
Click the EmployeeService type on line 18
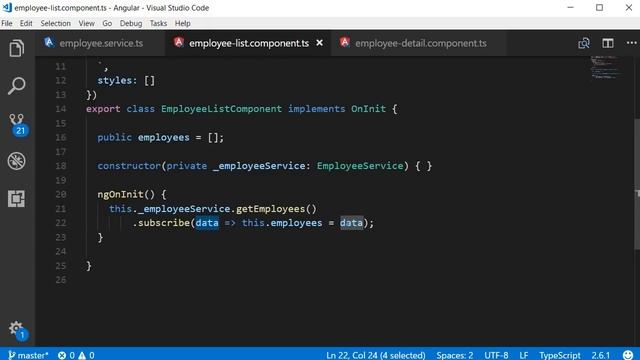[360, 166]
